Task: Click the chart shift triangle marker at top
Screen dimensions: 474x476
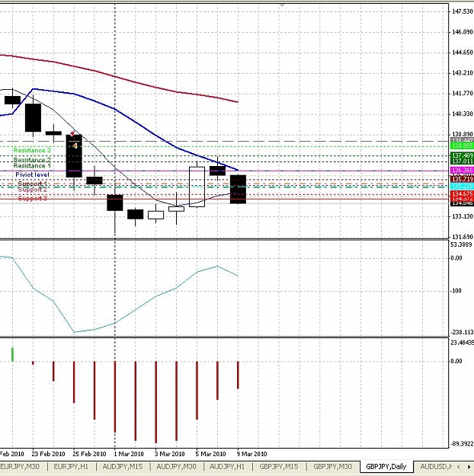Action: 282,5
